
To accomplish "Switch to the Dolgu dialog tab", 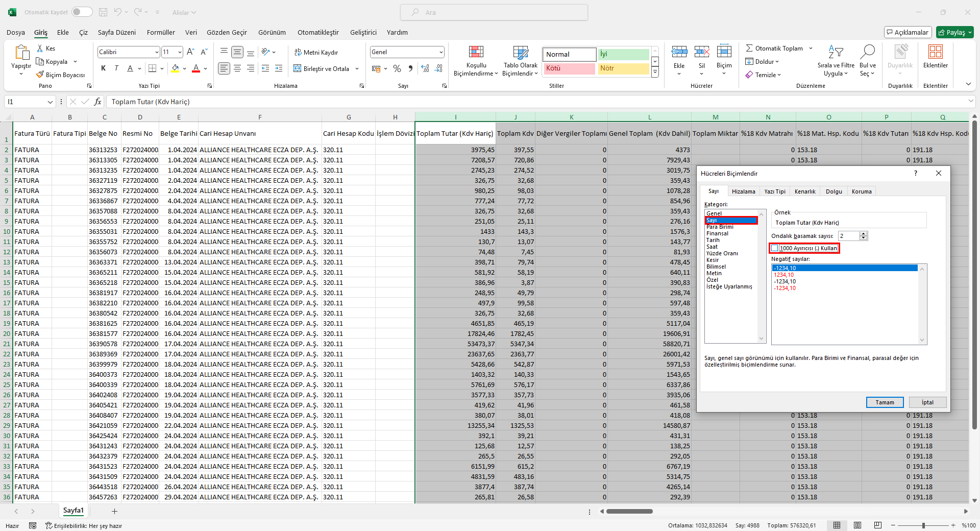I will pyautogui.click(x=834, y=191).
